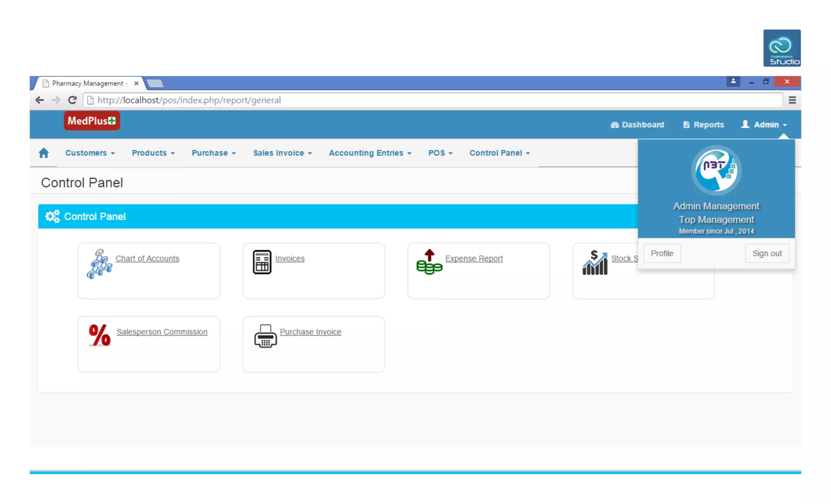Click the Sign out button
Viewport: 831px width, 504px height.
pos(766,253)
